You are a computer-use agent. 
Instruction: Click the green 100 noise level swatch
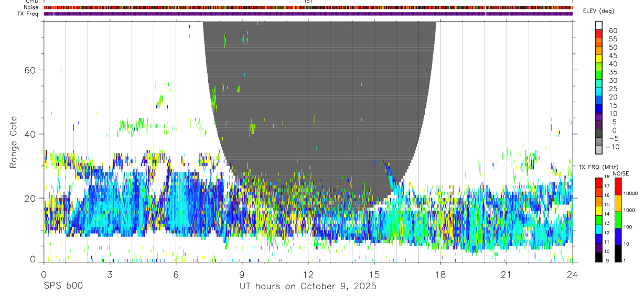pyautogui.click(x=617, y=220)
